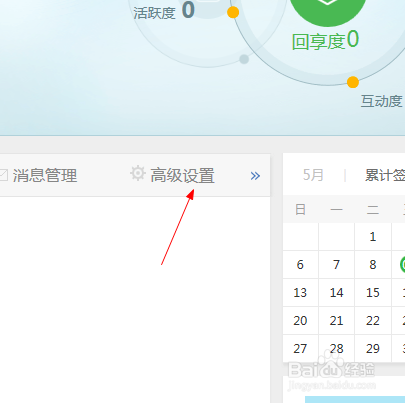Click the 活跃度 label
The image size is (405, 403).
click(154, 13)
